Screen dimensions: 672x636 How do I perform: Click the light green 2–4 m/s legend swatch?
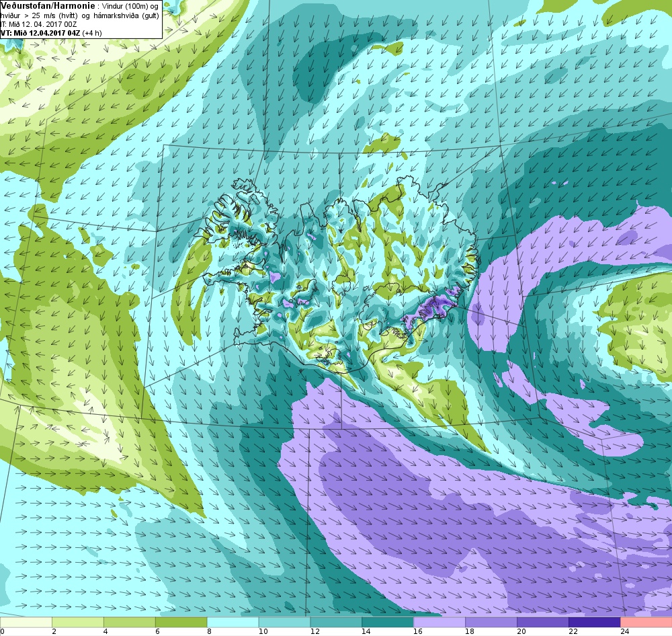pyautogui.click(x=77, y=623)
